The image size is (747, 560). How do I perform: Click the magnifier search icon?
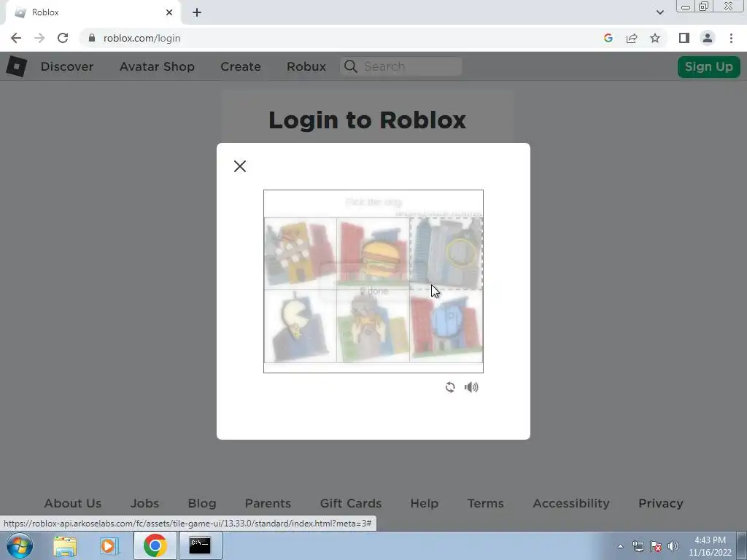pyautogui.click(x=351, y=66)
